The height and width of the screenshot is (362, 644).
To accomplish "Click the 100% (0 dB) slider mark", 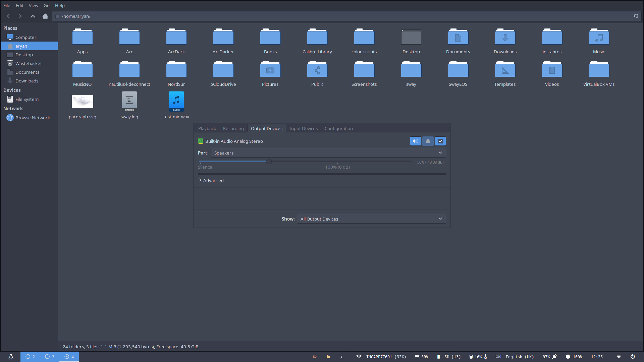I will [x=337, y=167].
